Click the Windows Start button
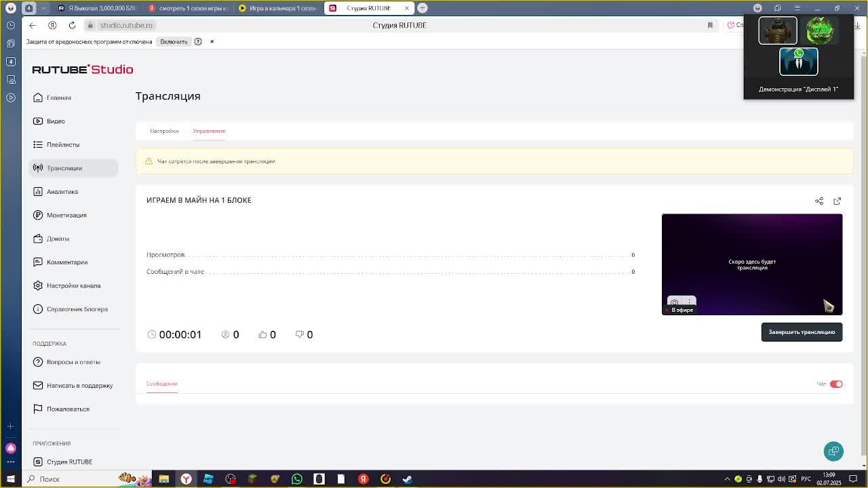Image resolution: width=868 pixels, height=488 pixels. point(10,479)
